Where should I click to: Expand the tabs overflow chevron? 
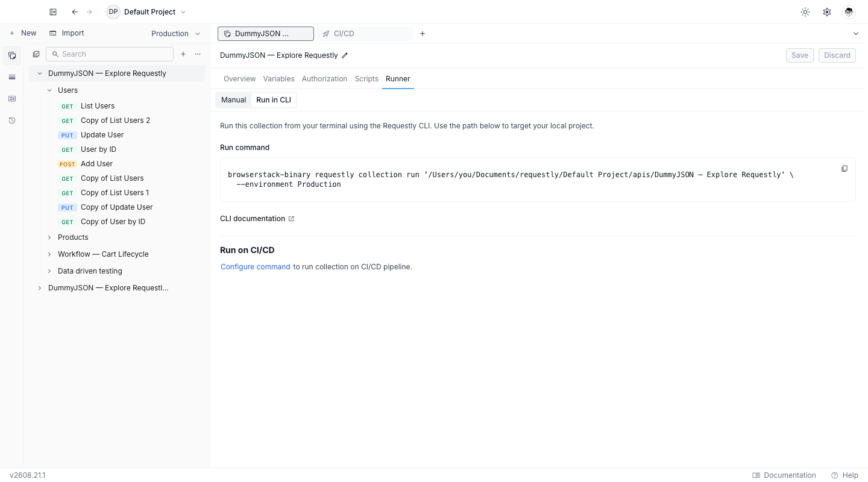(856, 34)
